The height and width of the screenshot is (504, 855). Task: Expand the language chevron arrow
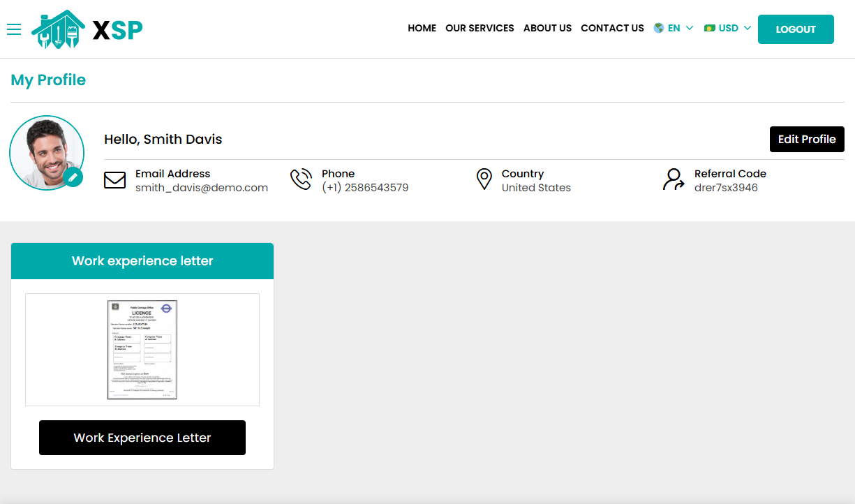coord(690,29)
